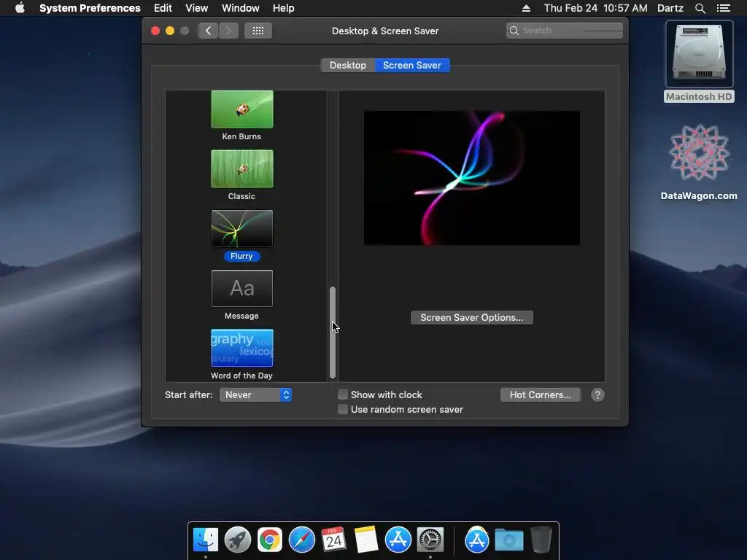The width and height of the screenshot is (747, 560).
Task: Open the Notification Center list icon
Action: pos(723,8)
